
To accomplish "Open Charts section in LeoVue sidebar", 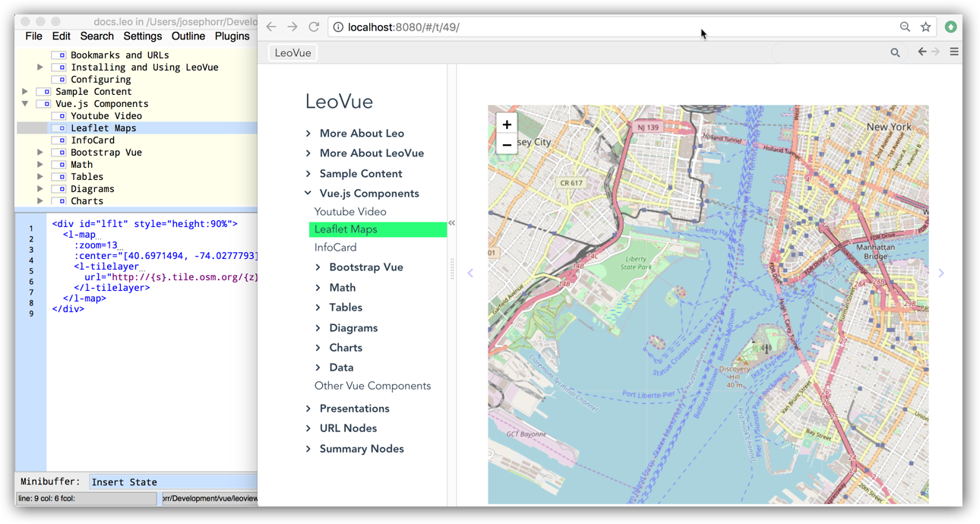I will tap(346, 348).
